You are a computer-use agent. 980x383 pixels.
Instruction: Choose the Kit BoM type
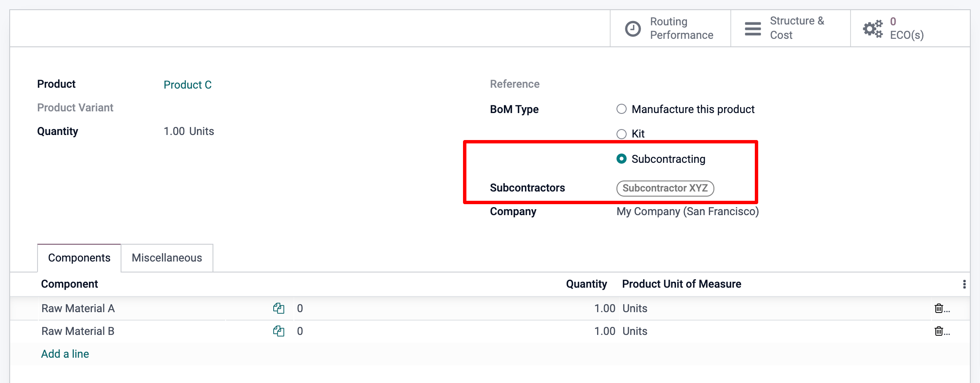[622, 134]
